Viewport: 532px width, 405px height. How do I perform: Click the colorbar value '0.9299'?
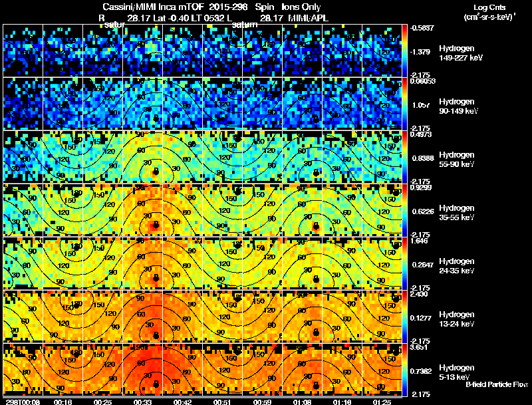421,188
